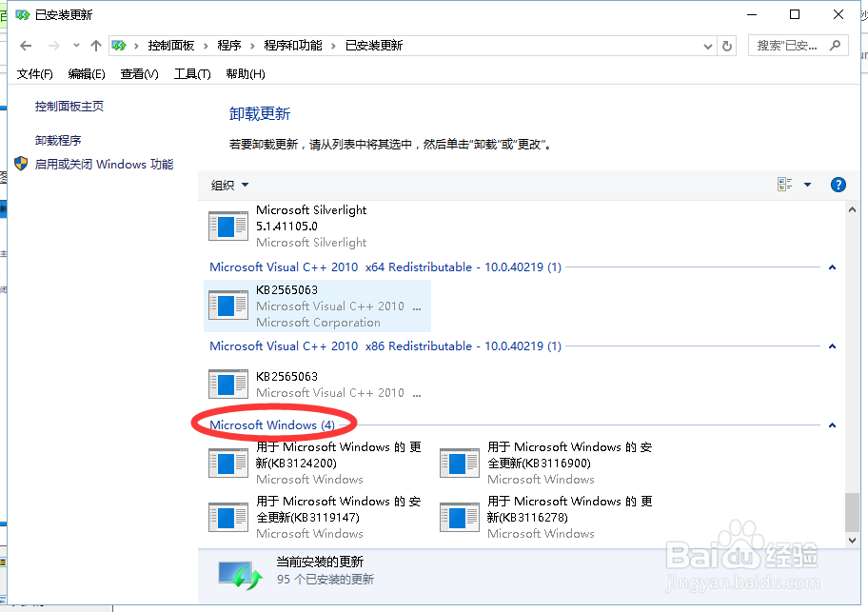Open the 工具(T) menu
Screen dimensions: 868x612
point(192,73)
